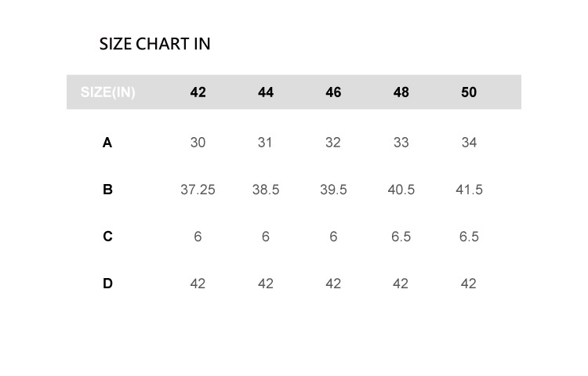Select the row label B

click(107, 190)
